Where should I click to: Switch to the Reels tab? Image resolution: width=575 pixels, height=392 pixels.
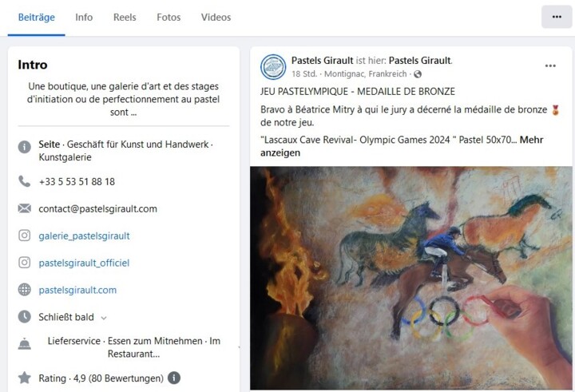click(125, 18)
